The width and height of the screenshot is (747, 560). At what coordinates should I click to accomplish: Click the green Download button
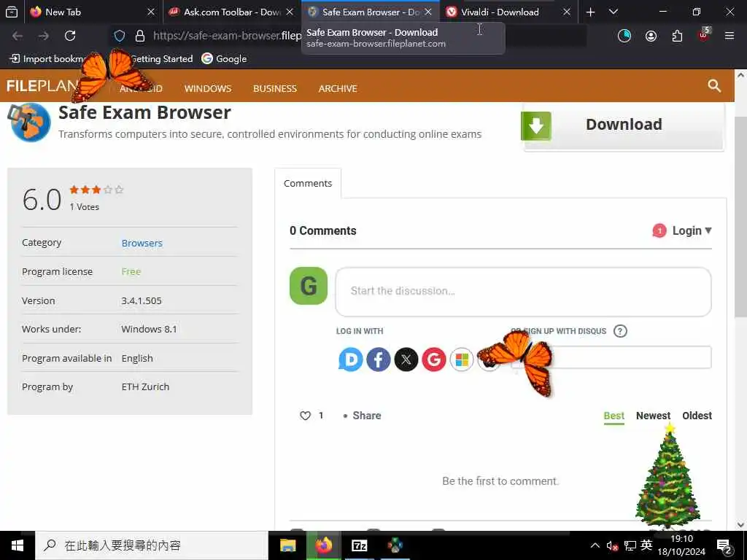624,126
